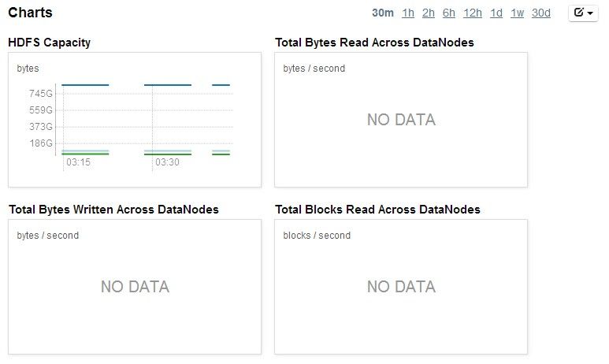This screenshot has width=609, height=364.
Task: Select the 30m time range
Action: pyautogui.click(x=383, y=13)
